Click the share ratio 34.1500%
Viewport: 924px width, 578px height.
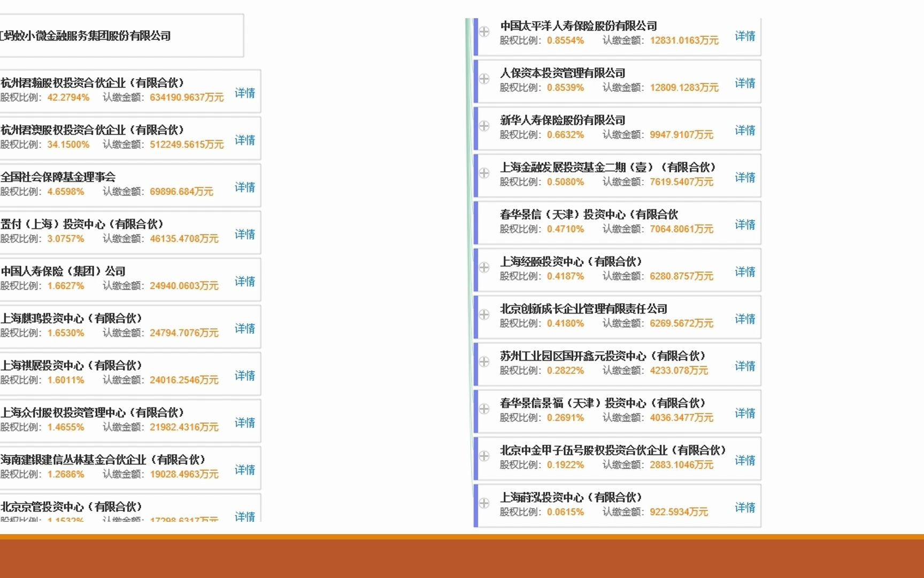click(x=68, y=144)
